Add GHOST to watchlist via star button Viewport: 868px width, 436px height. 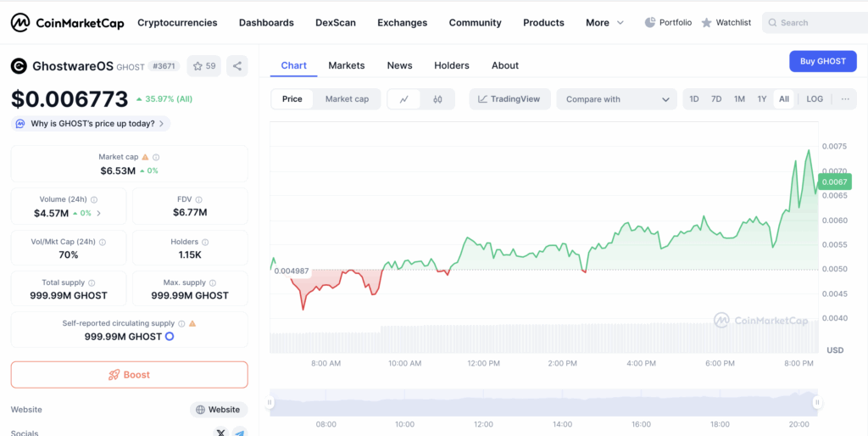pos(203,65)
